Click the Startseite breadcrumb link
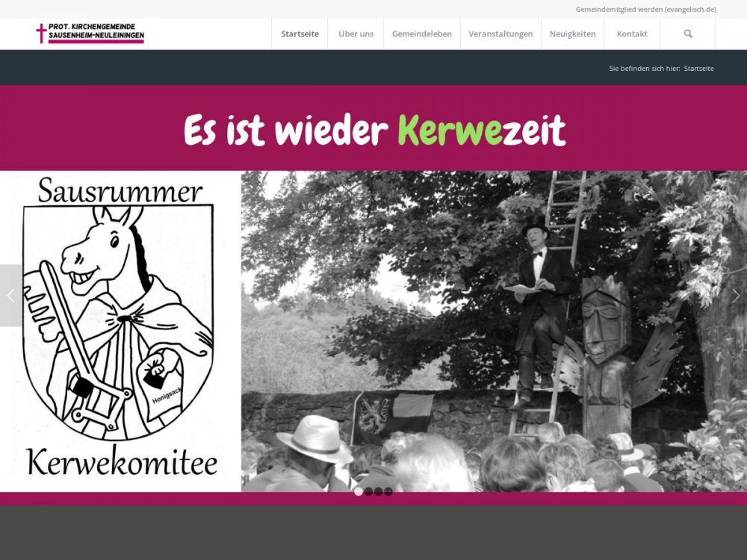Screen dimensions: 747x560 pyautogui.click(x=698, y=69)
